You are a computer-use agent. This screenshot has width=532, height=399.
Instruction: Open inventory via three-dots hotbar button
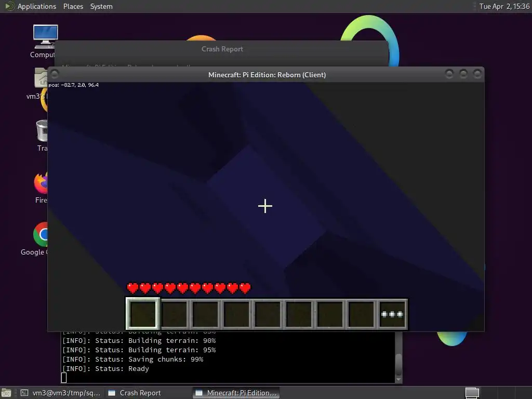[x=392, y=314]
